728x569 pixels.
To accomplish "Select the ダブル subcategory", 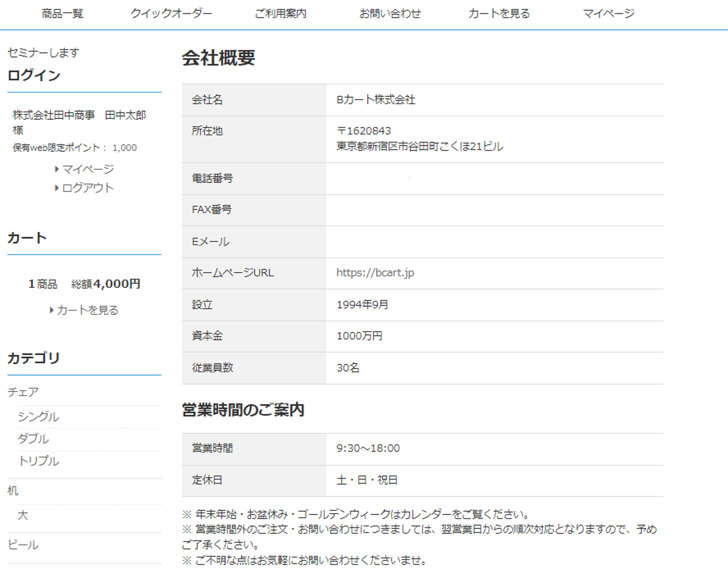I will click(x=33, y=439).
